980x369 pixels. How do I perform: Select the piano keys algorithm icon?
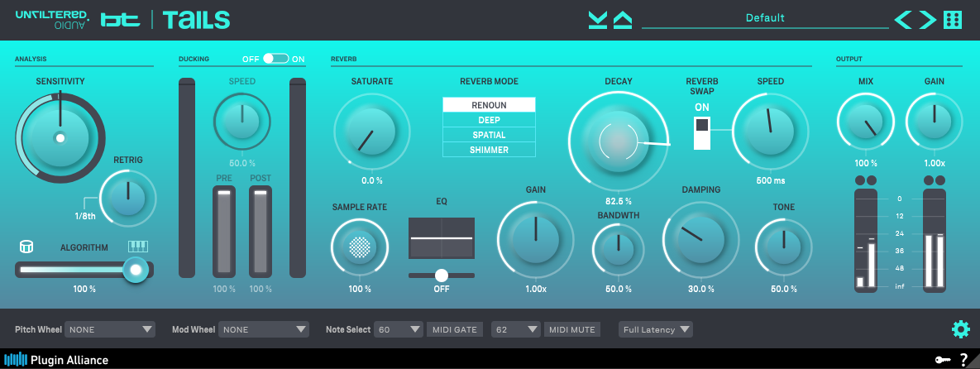138,247
